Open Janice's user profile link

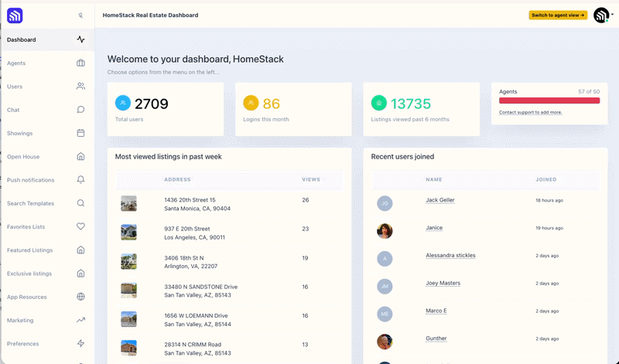point(434,227)
